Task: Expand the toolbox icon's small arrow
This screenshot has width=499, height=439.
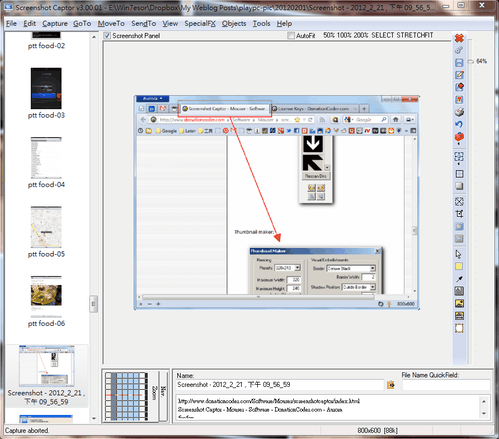Action: 459,144
